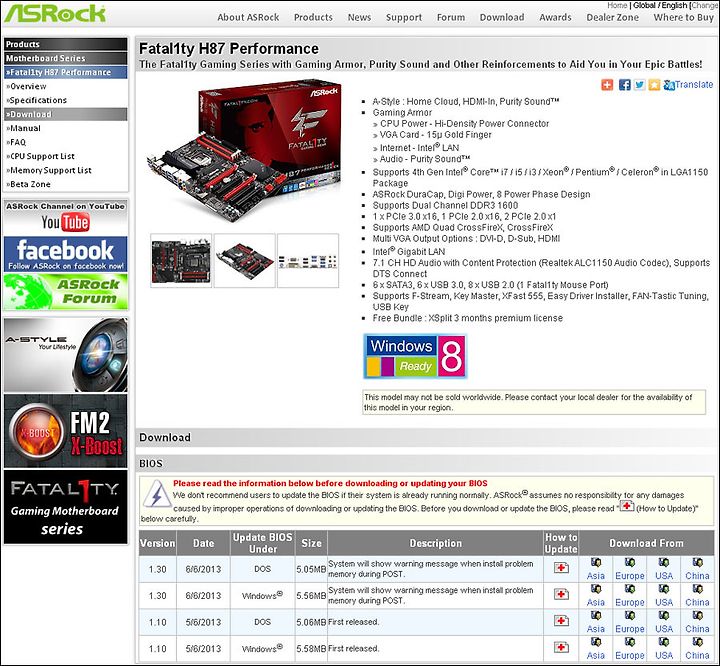Screen dimensions: 720x666
Task: Download 1.30 Windows BIOS from USA
Action: 664,596
